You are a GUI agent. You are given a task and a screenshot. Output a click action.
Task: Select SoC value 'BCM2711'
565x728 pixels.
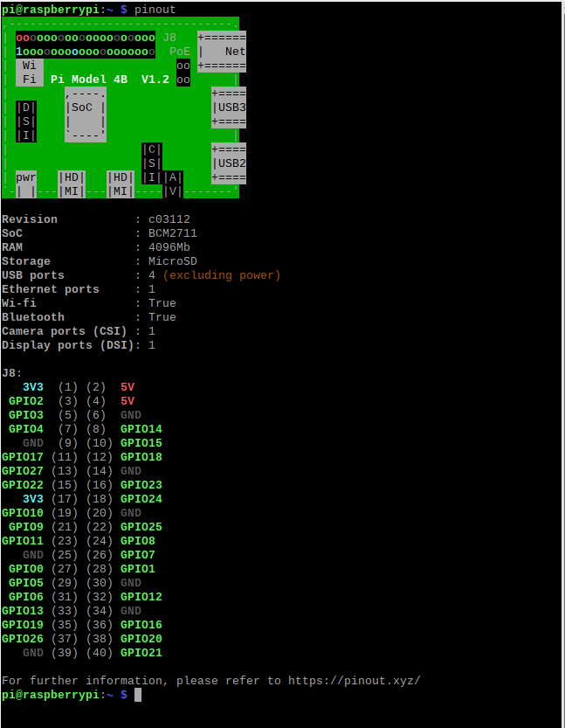(173, 233)
